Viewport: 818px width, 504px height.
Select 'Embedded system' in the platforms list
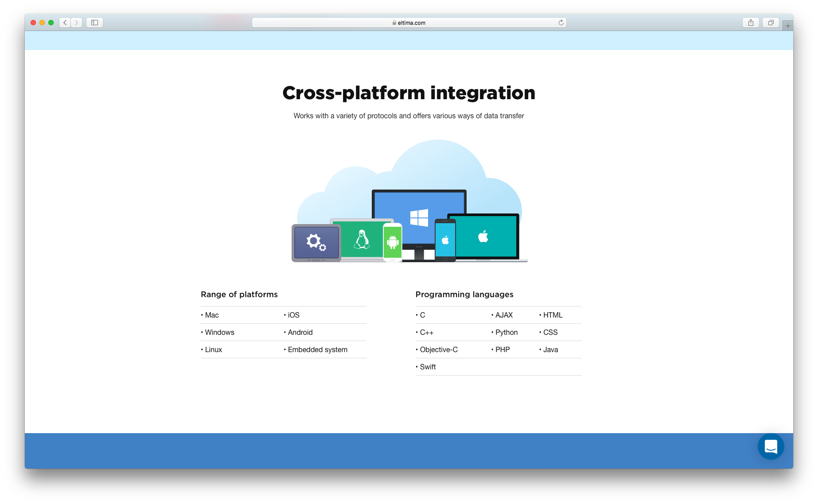click(318, 349)
